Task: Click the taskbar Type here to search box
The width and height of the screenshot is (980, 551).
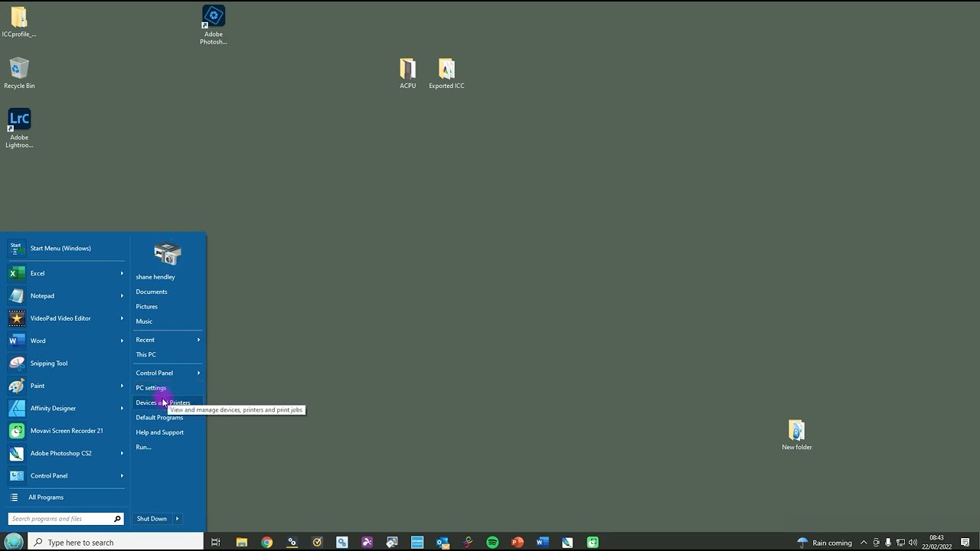Action: coord(116,543)
